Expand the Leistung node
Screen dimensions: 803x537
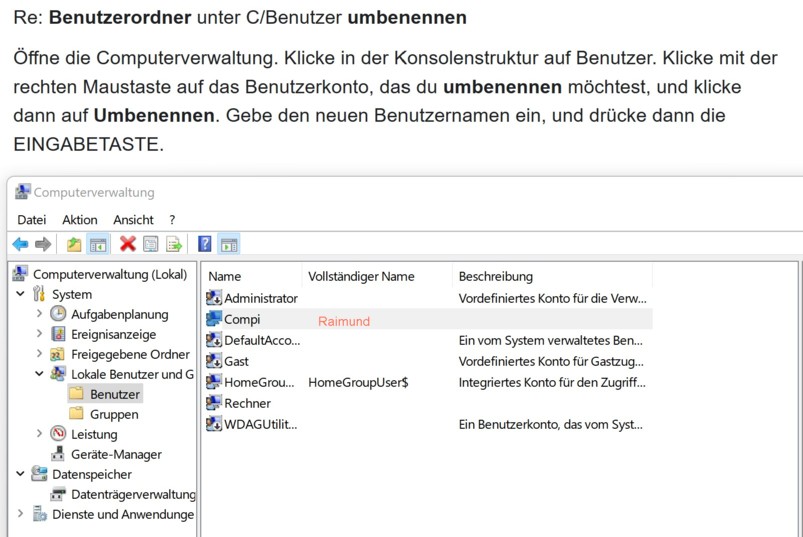coord(39,433)
